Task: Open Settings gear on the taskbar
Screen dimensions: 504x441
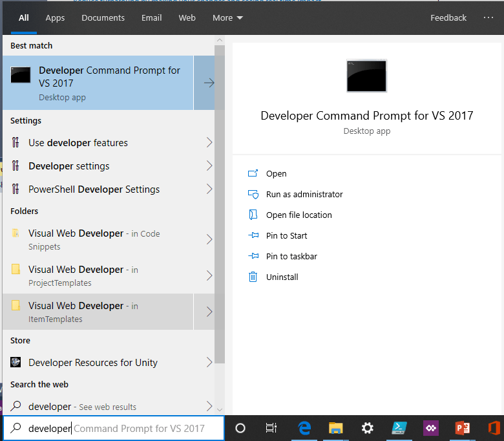Action: [x=368, y=428]
